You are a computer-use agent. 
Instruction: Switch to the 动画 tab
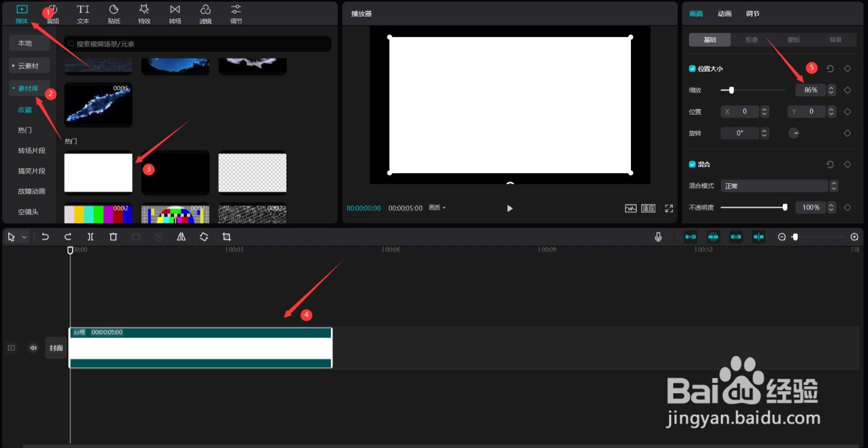coord(725,14)
